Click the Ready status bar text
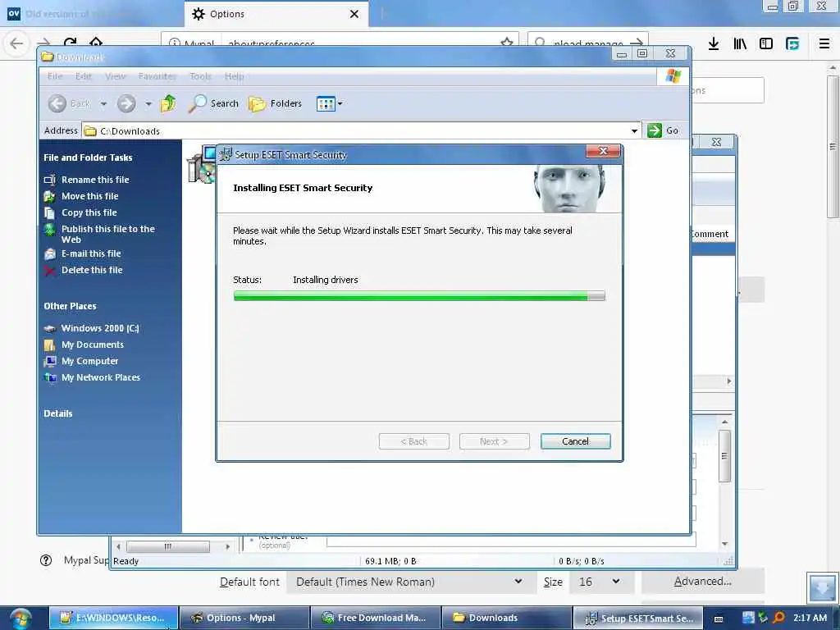Screen dimensions: 840x630 click(x=126, y=561)
